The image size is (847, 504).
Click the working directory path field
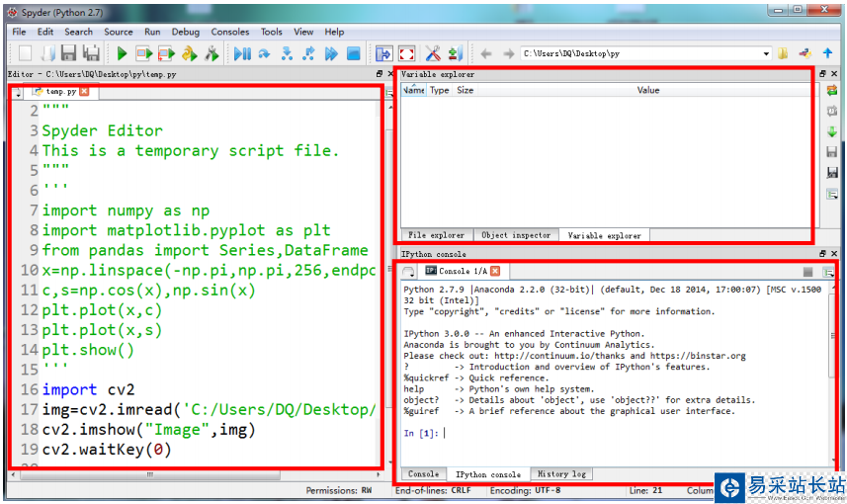pyautogui.click(x=641, y=53)
